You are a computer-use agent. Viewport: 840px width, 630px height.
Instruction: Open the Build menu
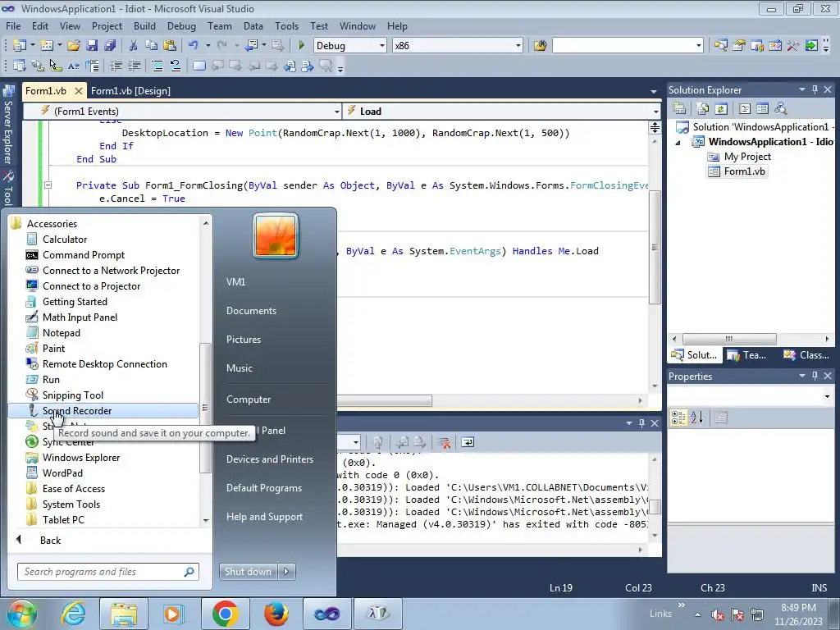144,25
